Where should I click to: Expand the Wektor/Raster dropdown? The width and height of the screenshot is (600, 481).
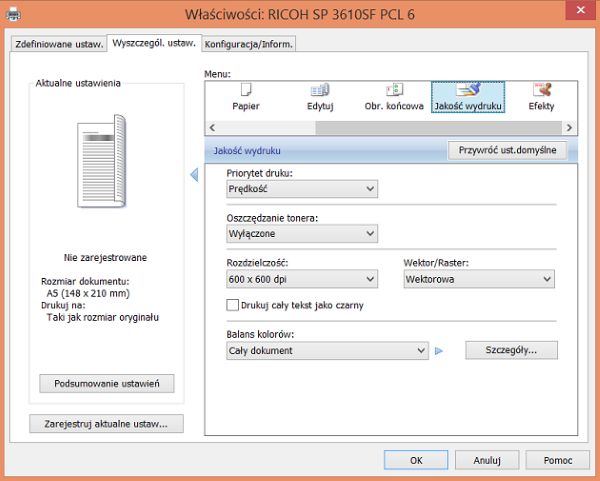[479, 279]
